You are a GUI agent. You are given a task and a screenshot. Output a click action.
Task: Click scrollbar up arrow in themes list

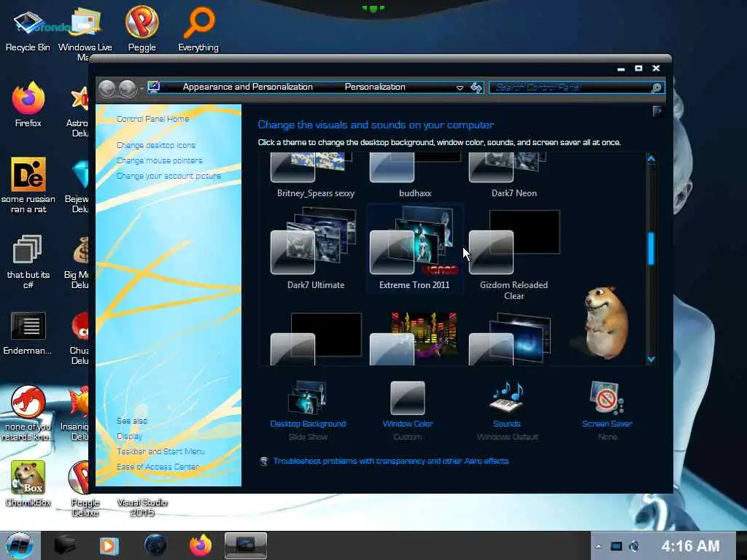(x=651, y=159)
